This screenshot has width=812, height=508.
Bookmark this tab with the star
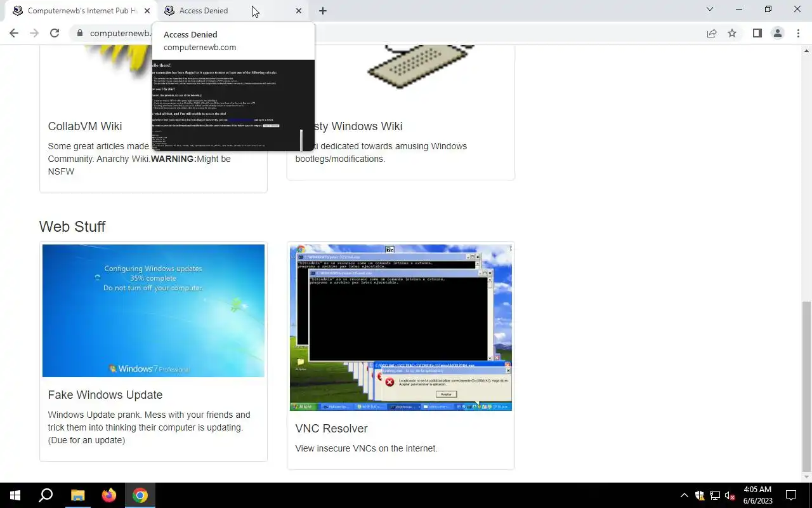click(732, 33)
